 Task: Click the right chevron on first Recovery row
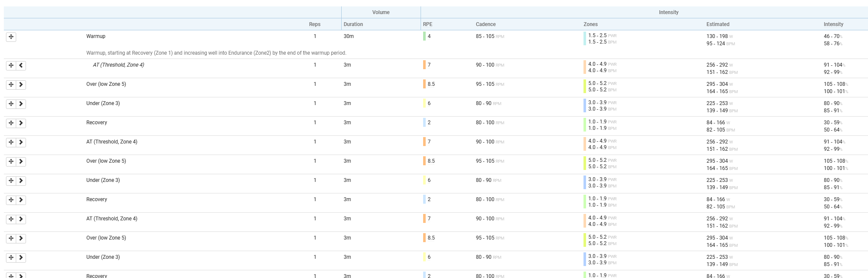coord(21,123)
